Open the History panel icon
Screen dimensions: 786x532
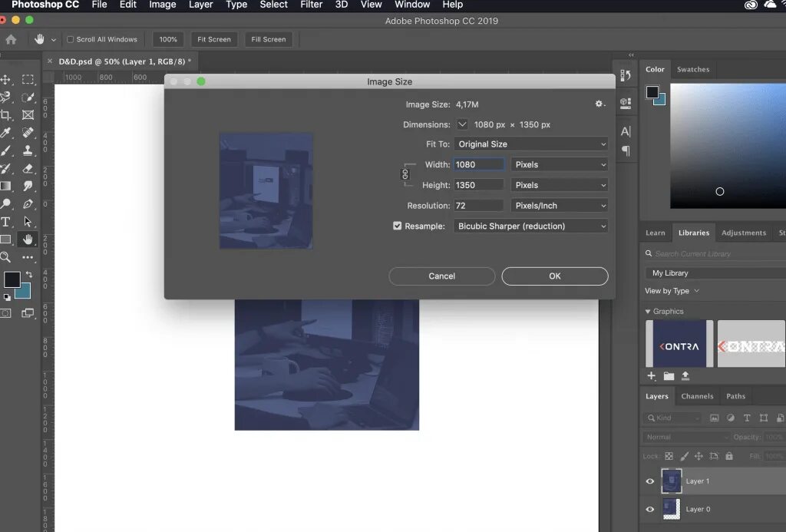point(626,75)
